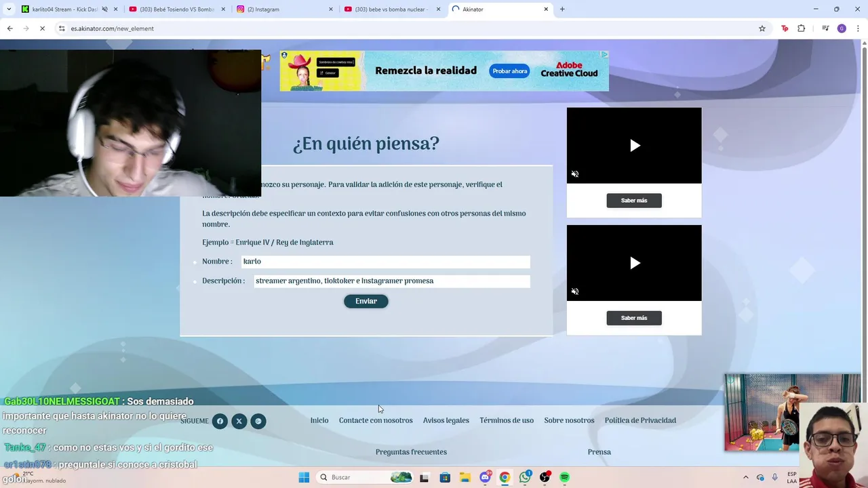This screenshot has height=488, width=868.
Task: Open the Chrome profile avatar
Action: (x=842, y=28)
